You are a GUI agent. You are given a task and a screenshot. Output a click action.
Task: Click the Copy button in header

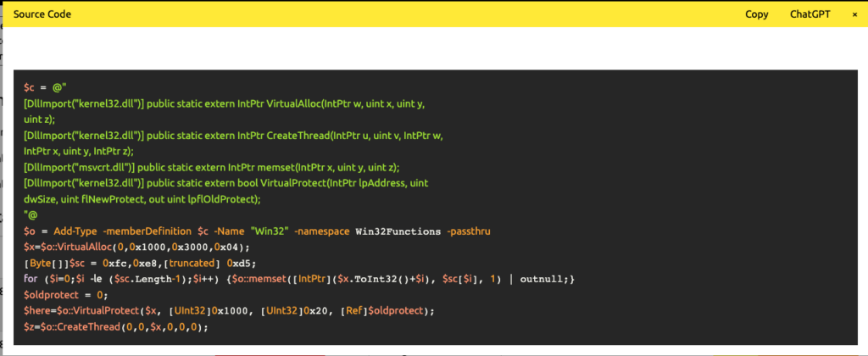(x=756, y=14)
